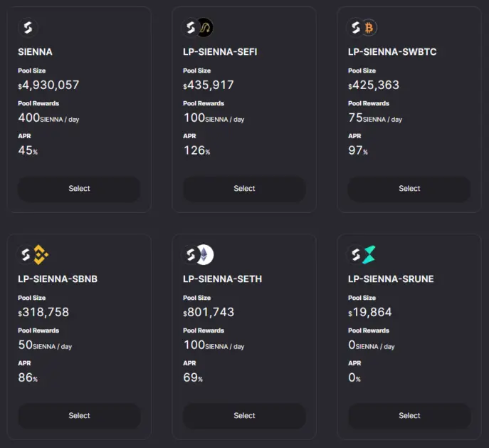This screenshot has width=489, height=448.
Task: Select the LP-SIENNA-SBNB pool
Action: [x=79, y=416]
